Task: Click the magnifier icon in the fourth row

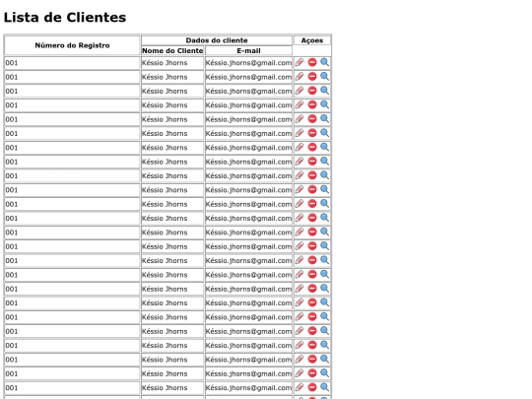Action: click(324, 104)
